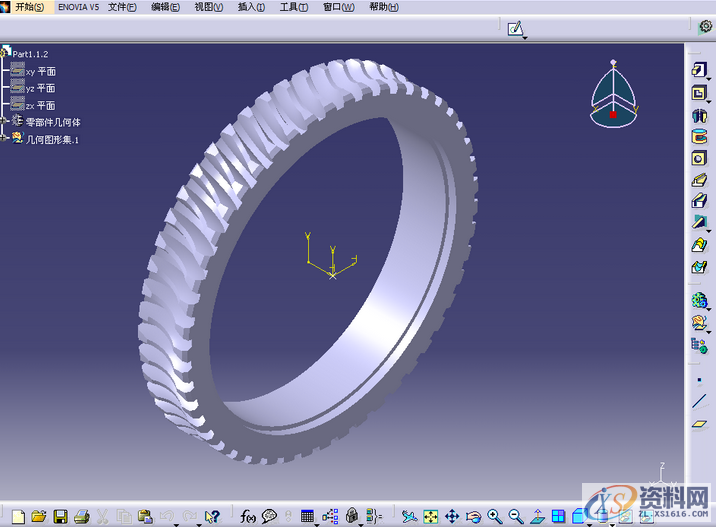Open the 插入(I) menu
716x527 pixels.
pyautogui.click(x=252, y=7)
